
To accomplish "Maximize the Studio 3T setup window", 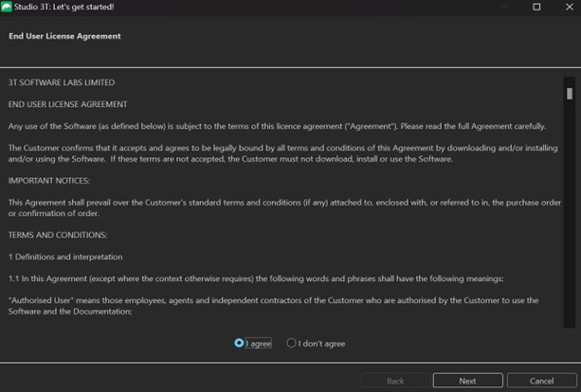I will 536,8.
